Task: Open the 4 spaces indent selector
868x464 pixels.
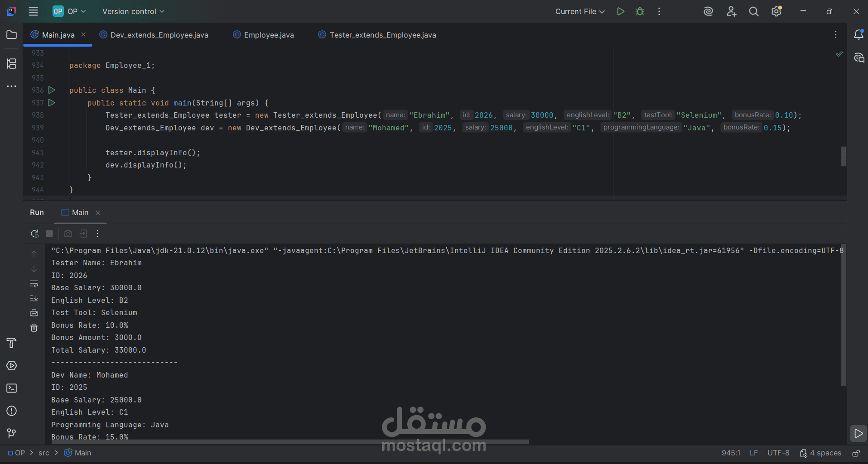Action: [x=820, y=453]
